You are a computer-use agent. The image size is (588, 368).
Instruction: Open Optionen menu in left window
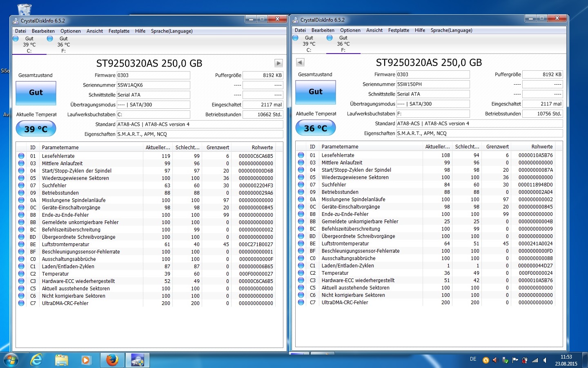point(71,31)
